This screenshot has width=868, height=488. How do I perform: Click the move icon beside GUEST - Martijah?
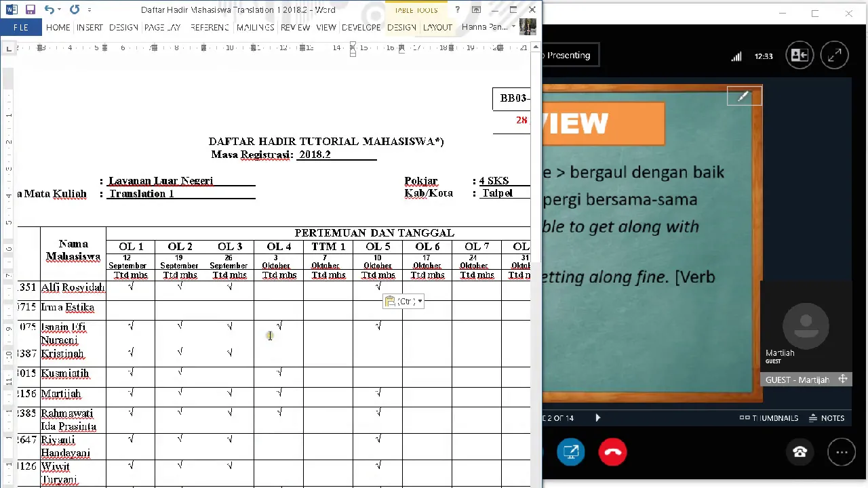point(843,380)
